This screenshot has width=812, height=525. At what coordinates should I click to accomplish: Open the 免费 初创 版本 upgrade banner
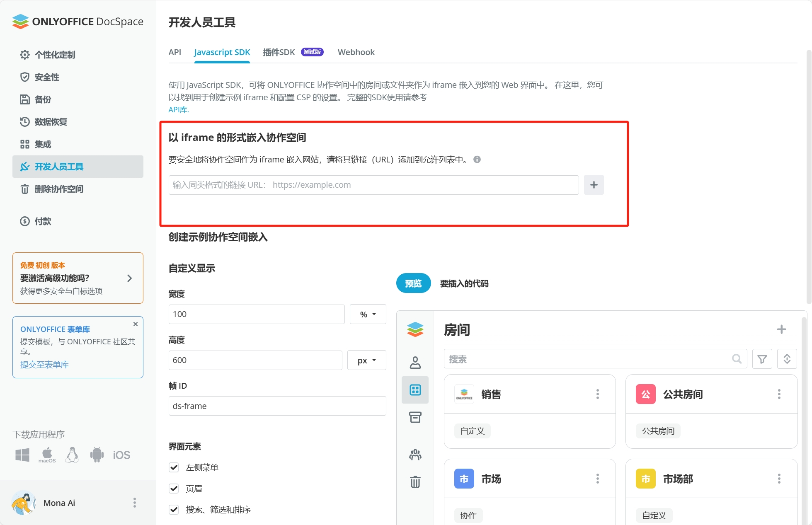[x=78, y=278]
